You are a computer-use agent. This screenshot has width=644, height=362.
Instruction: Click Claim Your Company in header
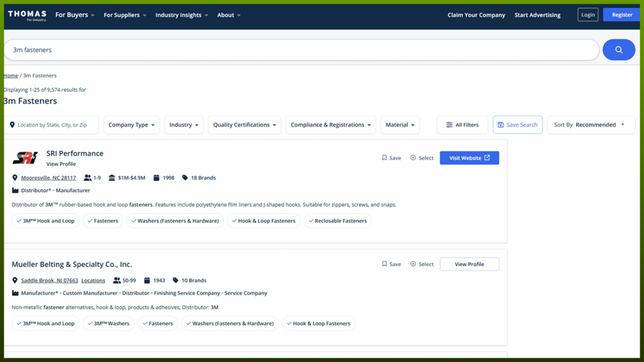tap(476, 15)
